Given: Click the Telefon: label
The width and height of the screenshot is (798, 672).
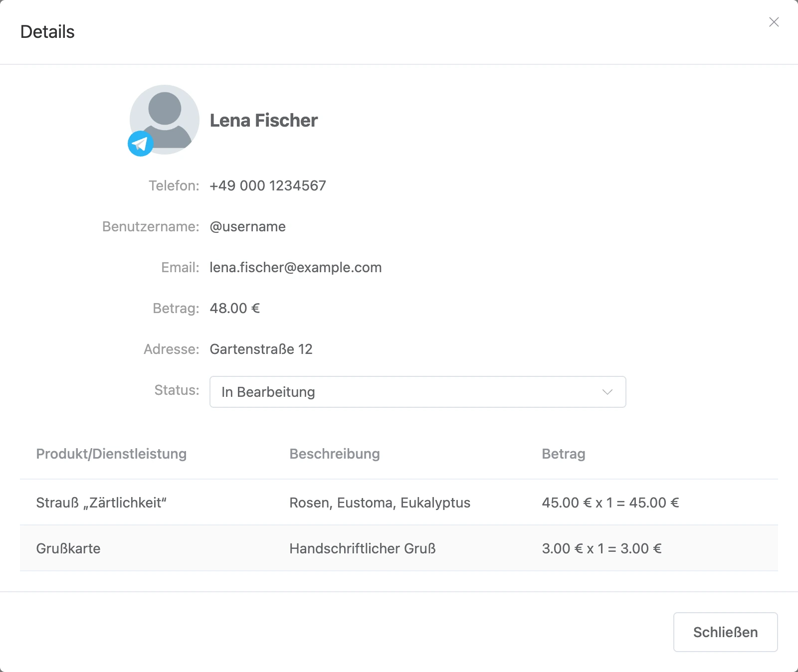Looking at the screenshot, I should [x=174, y=185].
